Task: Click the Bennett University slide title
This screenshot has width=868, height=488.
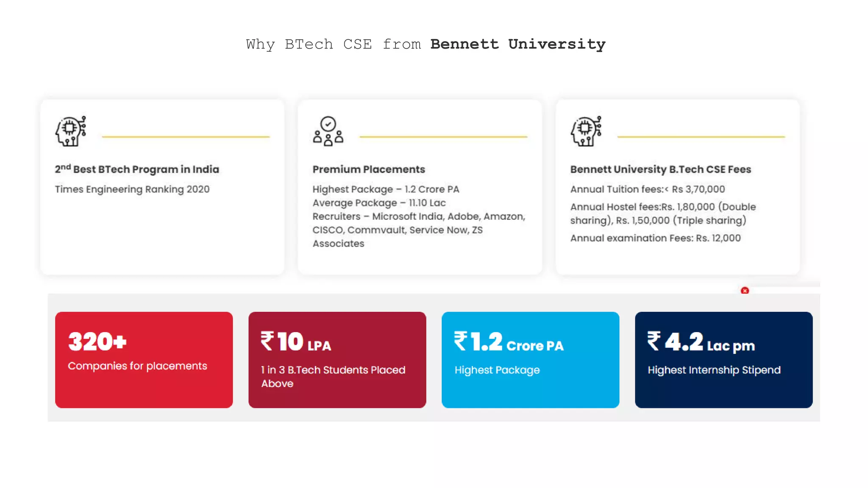Action: (517, 44)
